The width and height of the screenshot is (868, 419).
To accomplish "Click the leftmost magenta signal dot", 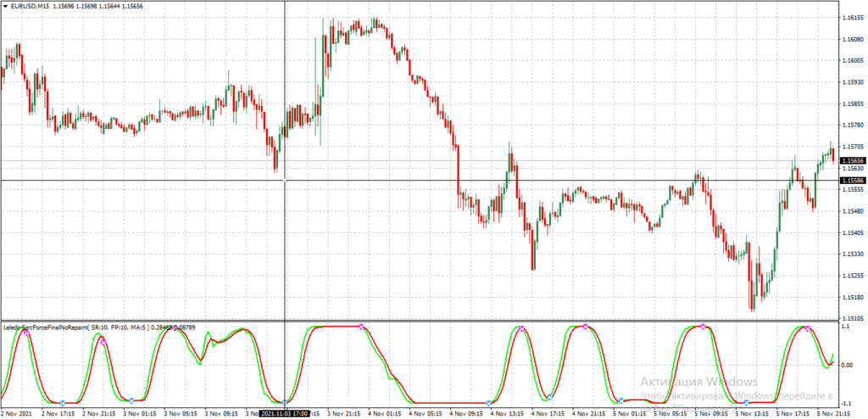I will point(26,333).
